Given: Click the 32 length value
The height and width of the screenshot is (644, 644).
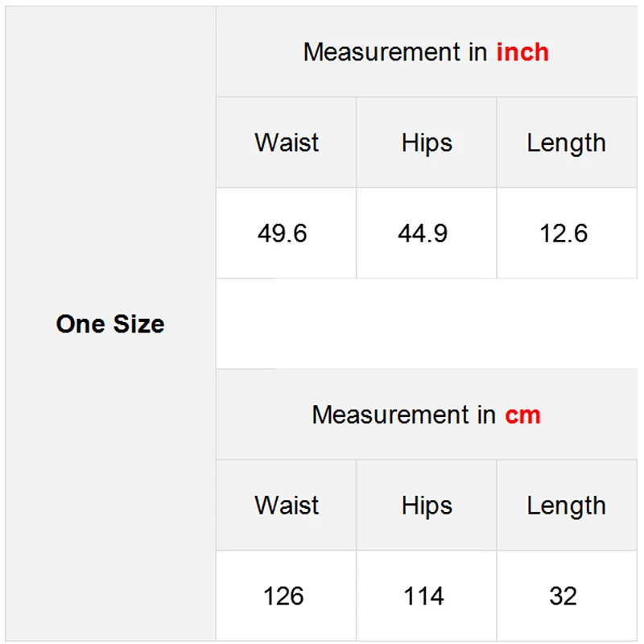Looking at the screenshot, I should coord(563,597).
